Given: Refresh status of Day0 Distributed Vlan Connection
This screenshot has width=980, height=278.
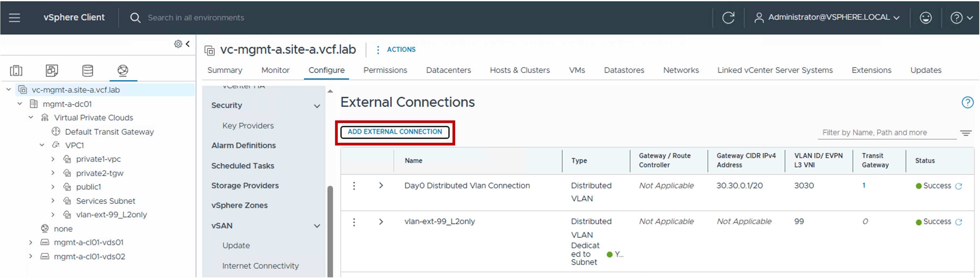Looking at the screenshot, I should tap(959, 186).
